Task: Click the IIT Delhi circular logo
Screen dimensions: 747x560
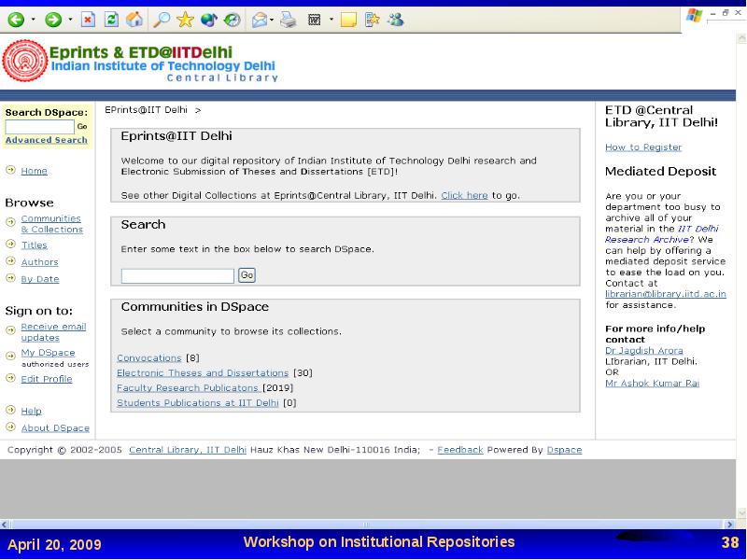Action: (25, 61)
